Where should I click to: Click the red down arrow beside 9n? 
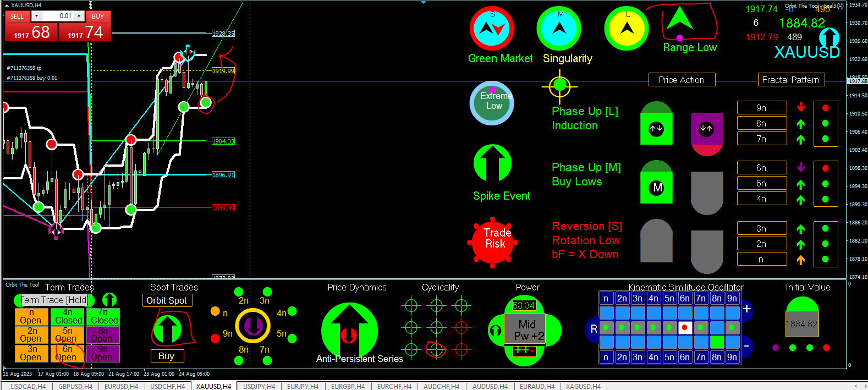801,107
